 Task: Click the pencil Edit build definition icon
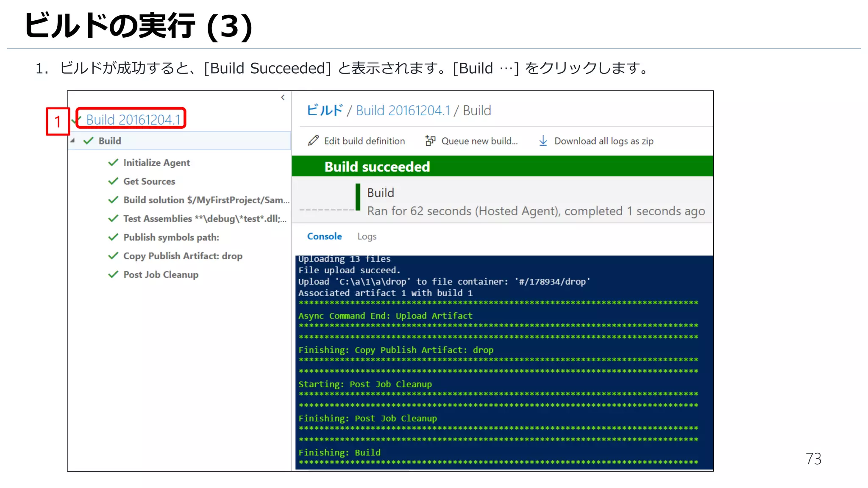313,141
